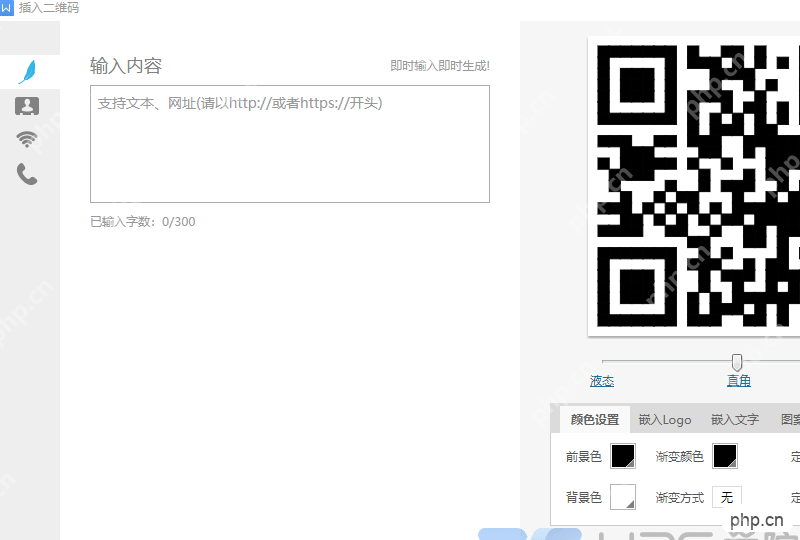Click the 液态 style link
Image resolution: width=800 pixels, height=540 pixels.
[x=602, y=381]
